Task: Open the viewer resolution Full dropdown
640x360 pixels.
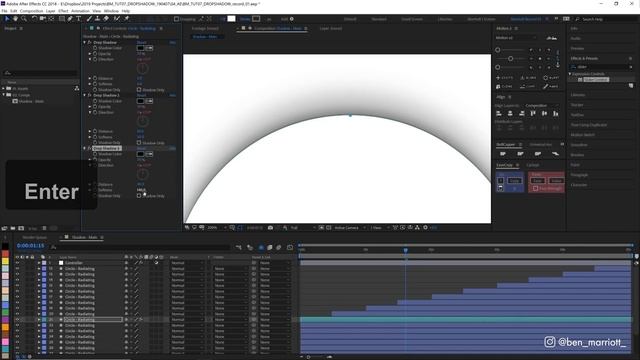Action: coord(303,228)
